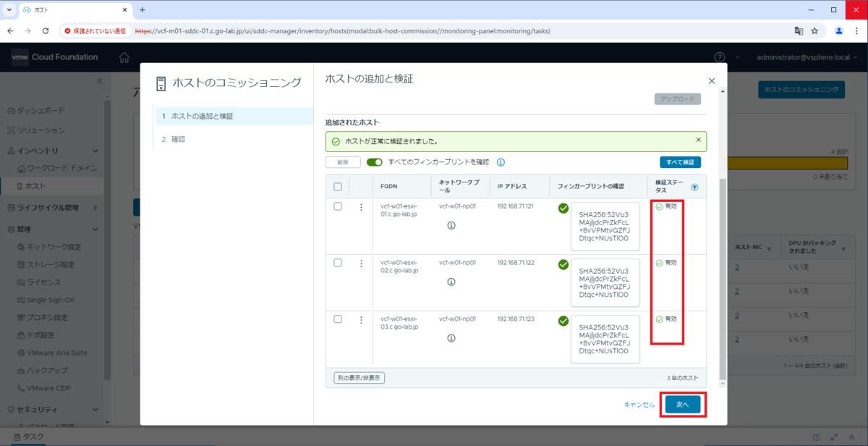This screenshot has width=868, height=446.
Task: Click fingerprint checkmark for 192.168.71.123
Action: 563,321
